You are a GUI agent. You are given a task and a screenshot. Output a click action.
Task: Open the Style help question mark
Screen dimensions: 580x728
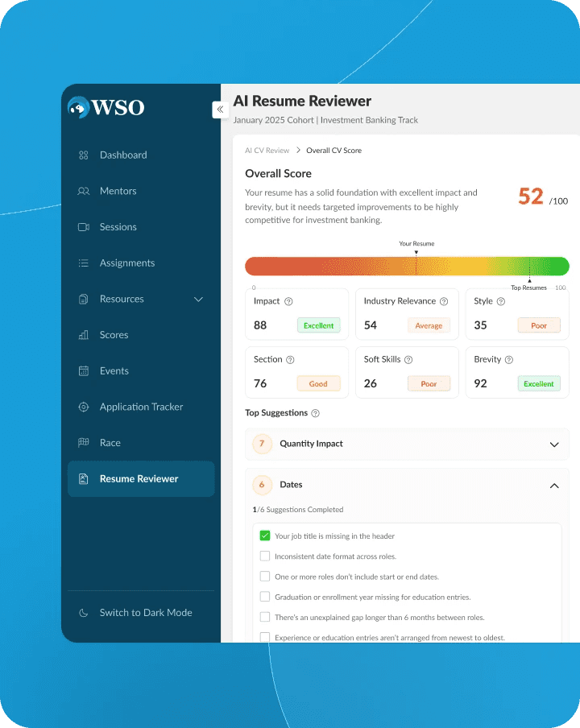click(x=500, y=301)
